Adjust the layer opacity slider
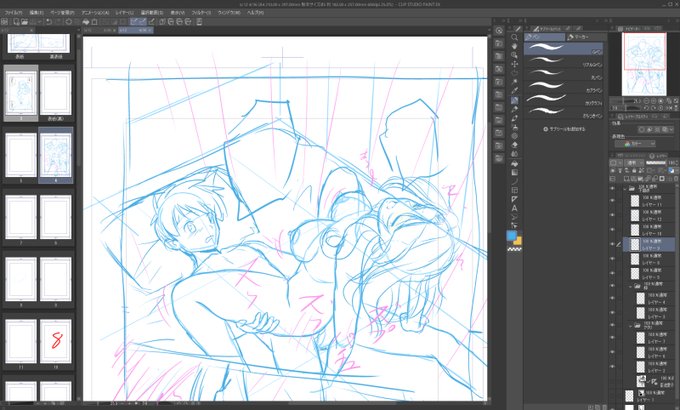This screenshot has width=680, height=410. [x=656, y=163]
